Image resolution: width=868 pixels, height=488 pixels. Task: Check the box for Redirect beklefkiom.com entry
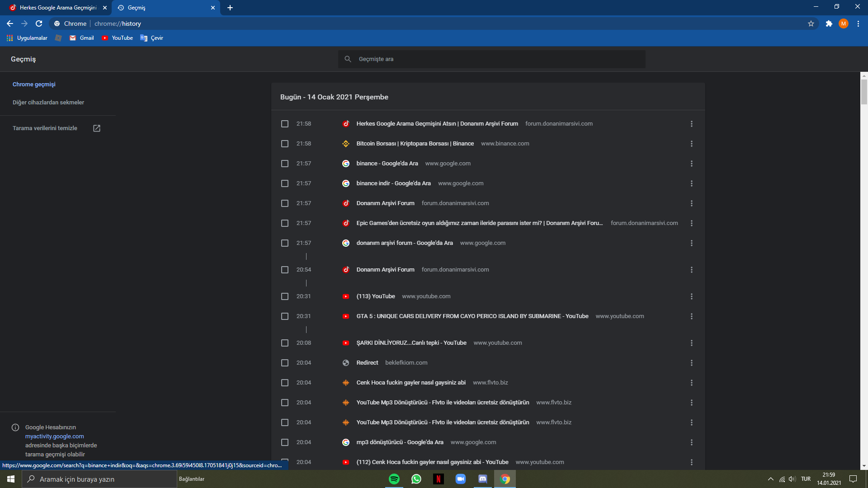pyautogui.click(x=285, y=363)
